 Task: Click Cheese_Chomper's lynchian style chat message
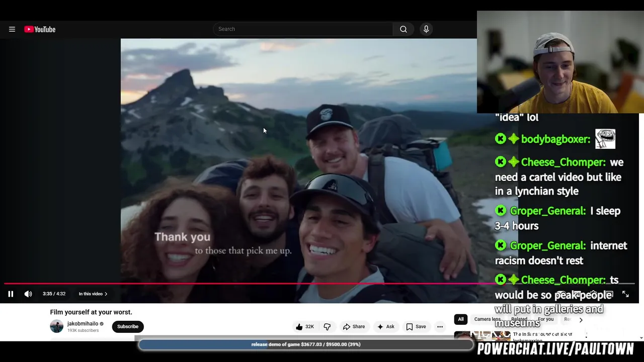click(558, 176)
